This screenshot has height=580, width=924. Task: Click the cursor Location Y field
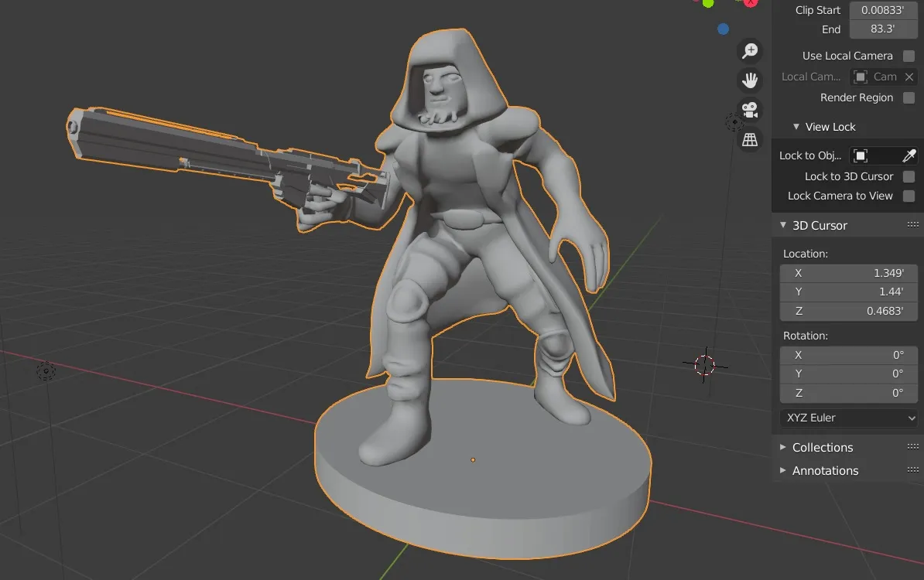(x=849, y=292)
